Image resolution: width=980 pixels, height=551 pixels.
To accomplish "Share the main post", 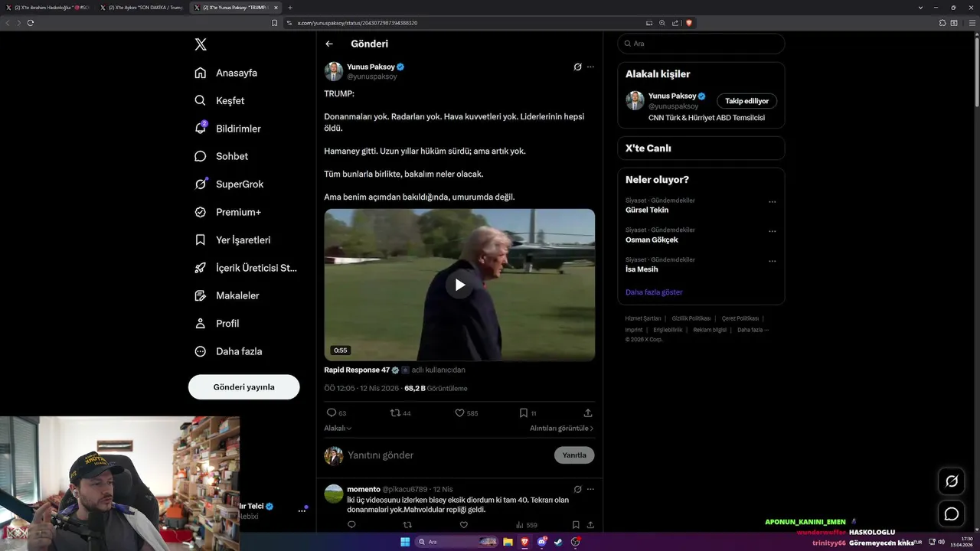I will click(x=588, y=412).
